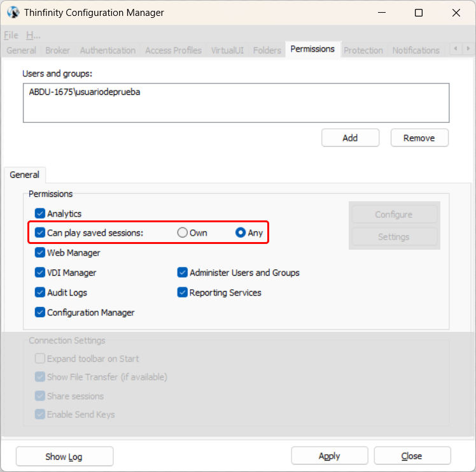The width and height of the screenshot is (476, 472).
Task: Click the Close button at bottom
Action: pyautogui.click(x=412, y=455)
